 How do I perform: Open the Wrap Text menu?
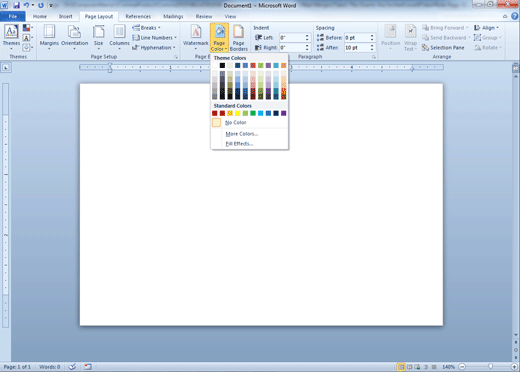coord(410,37)
